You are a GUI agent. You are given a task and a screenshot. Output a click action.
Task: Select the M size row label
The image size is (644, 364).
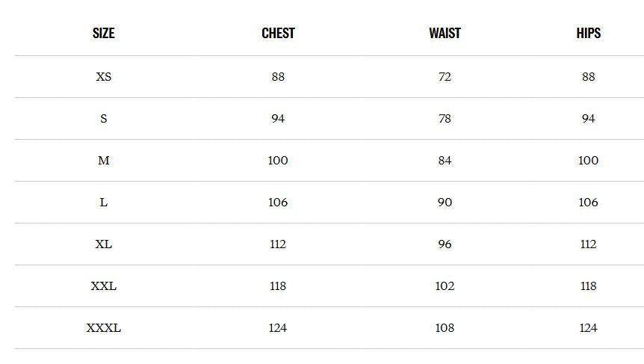[104, 160]
